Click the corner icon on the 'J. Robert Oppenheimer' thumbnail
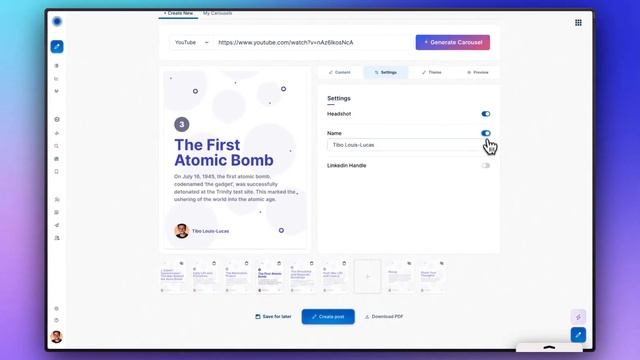The image size is (640, 360). tap(181, 264)
